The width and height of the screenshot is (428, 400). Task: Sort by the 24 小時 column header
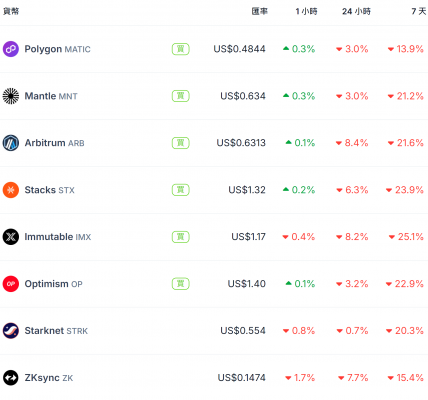[x=356, y=11]
